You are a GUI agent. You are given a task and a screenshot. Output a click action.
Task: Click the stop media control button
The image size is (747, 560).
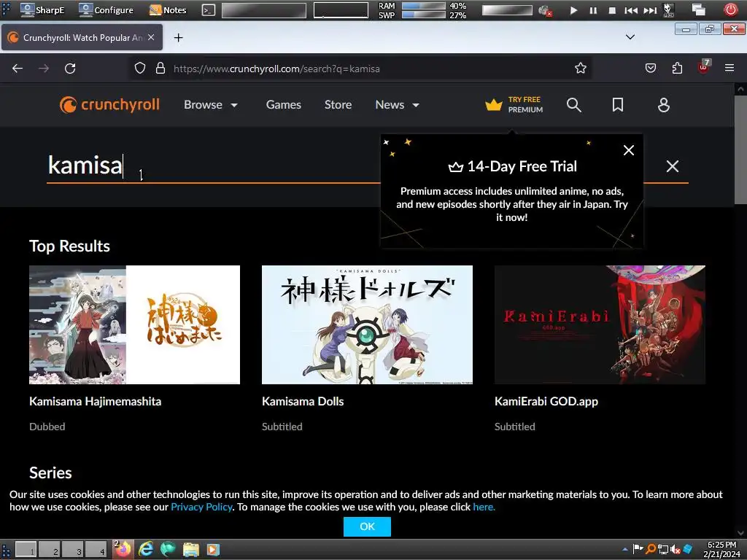[x=612, y=10]
